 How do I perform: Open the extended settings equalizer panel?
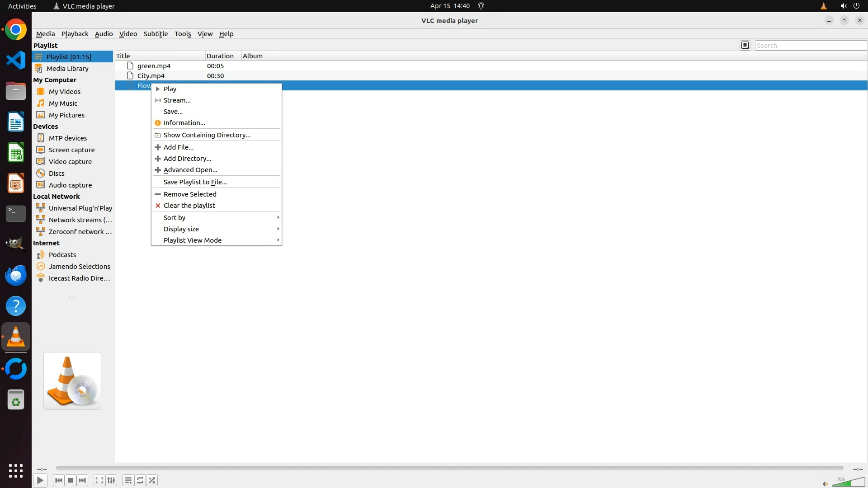coord(111,480)
